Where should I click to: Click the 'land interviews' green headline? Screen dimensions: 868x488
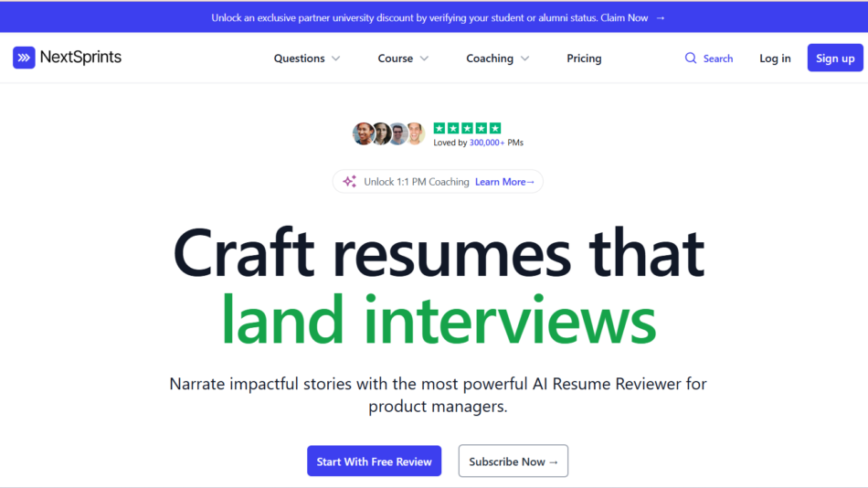click(x=439, y=320)
